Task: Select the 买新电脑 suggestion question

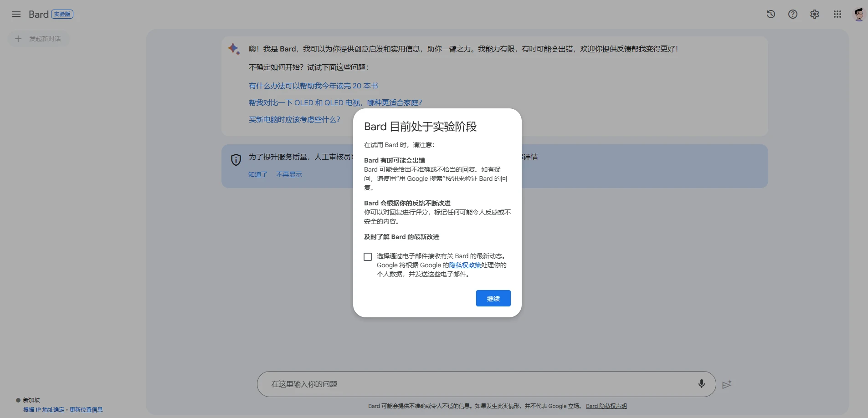Action: point(294,119)
